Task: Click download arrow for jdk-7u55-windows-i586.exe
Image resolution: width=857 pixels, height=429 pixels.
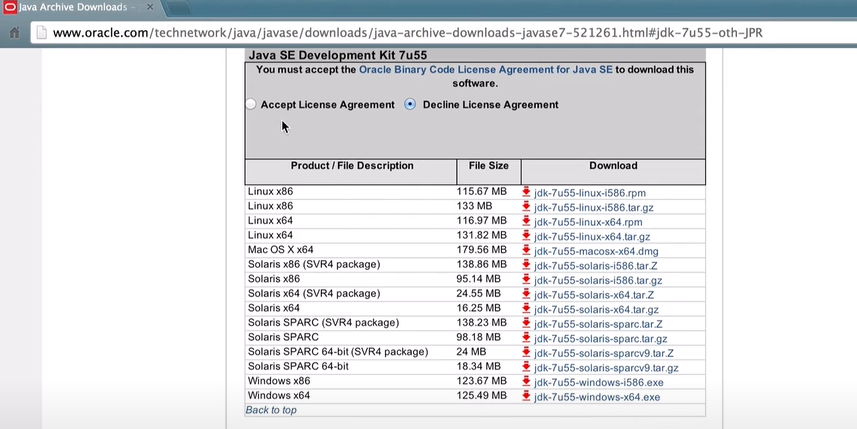Action: pos(526,381)
